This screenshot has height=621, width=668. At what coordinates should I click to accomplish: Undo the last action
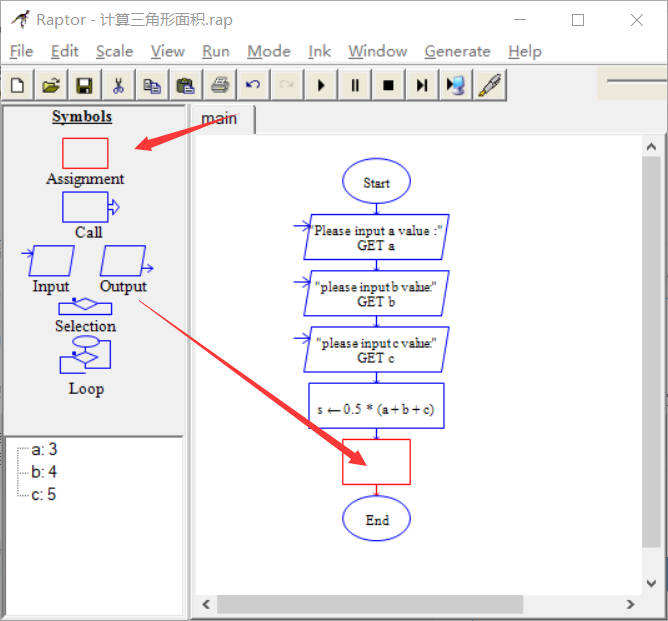point(253,85)
